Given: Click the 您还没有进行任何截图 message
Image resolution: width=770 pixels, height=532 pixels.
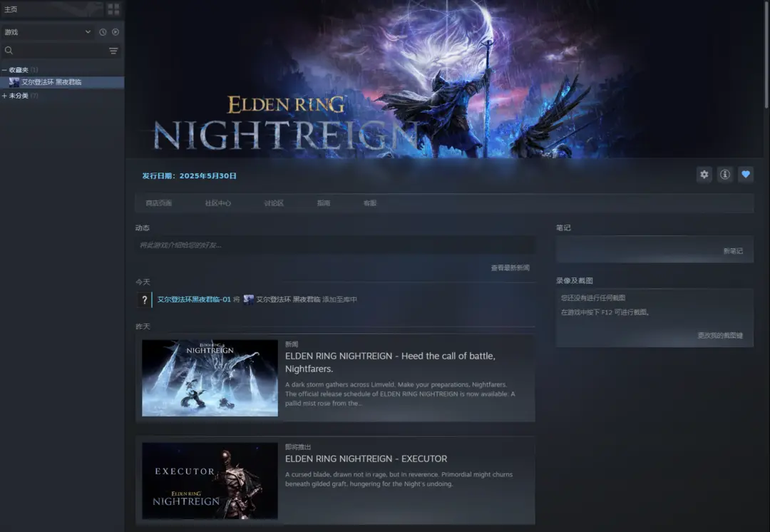Looking at the screenshot, I should click(x=593, y=297).
